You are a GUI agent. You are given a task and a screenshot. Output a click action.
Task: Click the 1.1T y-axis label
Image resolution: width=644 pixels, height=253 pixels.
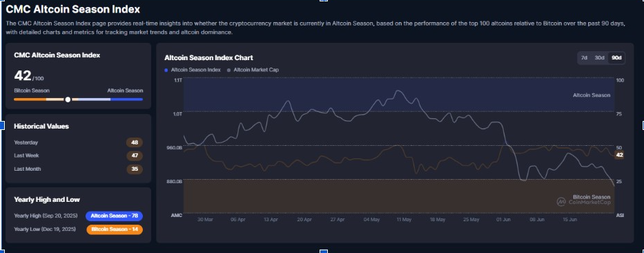(178, 80)
